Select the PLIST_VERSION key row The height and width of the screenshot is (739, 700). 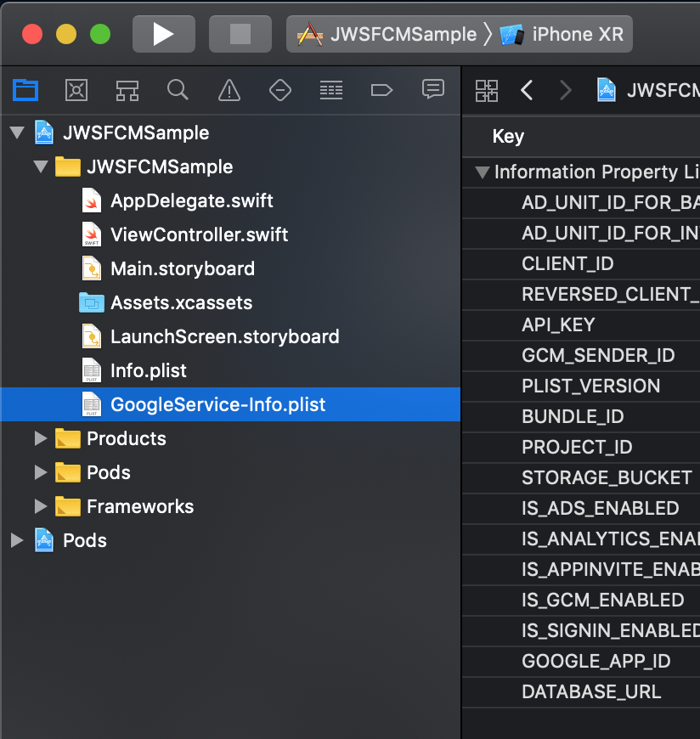point(581,386)
